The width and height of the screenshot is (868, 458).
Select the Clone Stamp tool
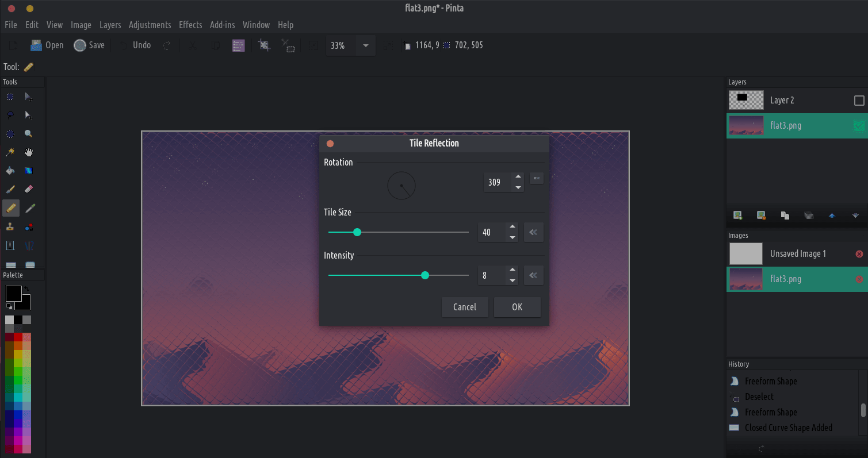(x=10, y=227)
